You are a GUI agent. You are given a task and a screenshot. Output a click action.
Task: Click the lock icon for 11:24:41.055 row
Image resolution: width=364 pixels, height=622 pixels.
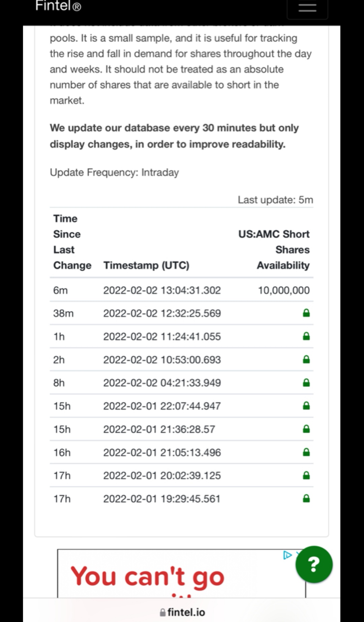[306, 336]
